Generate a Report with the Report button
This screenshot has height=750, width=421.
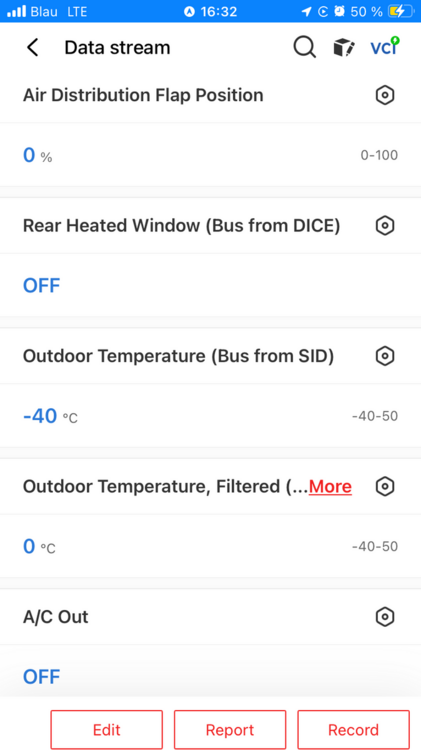point(230,730)
